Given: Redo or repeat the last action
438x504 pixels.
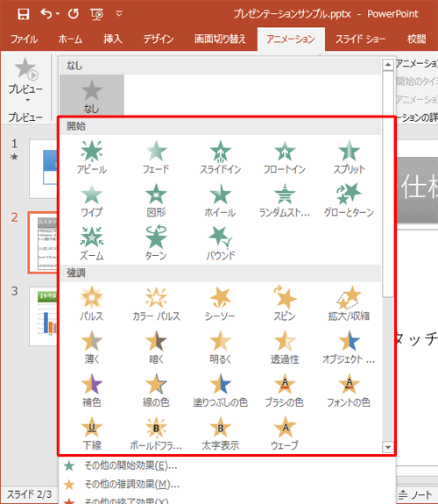Looking at the screenshot, I should coord(74,14).
